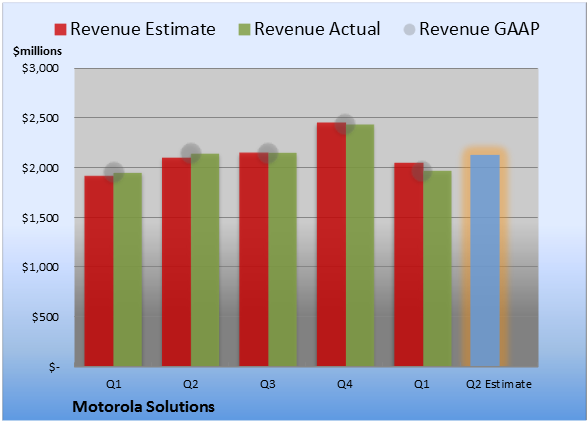Click the red estimate bar for Q2
Image resolution: width=588 pixels, height=422 pixels.
tap(176, 262)
